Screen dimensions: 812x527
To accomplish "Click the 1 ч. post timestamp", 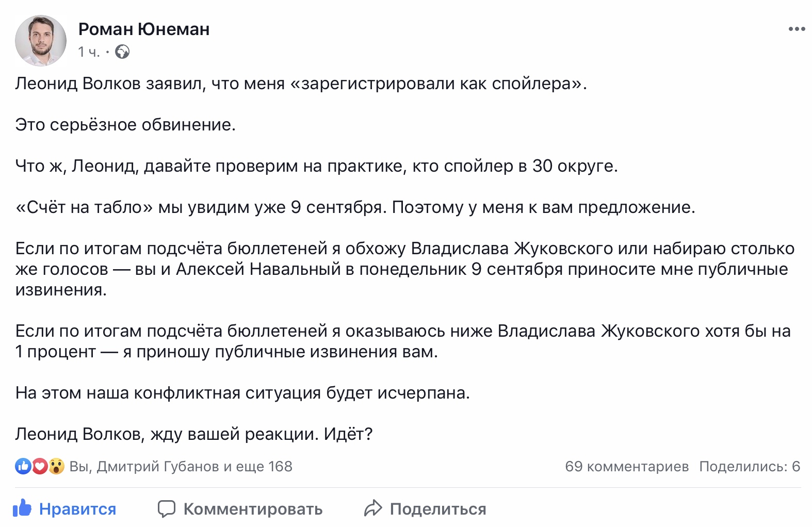I will tap(89, 52).
